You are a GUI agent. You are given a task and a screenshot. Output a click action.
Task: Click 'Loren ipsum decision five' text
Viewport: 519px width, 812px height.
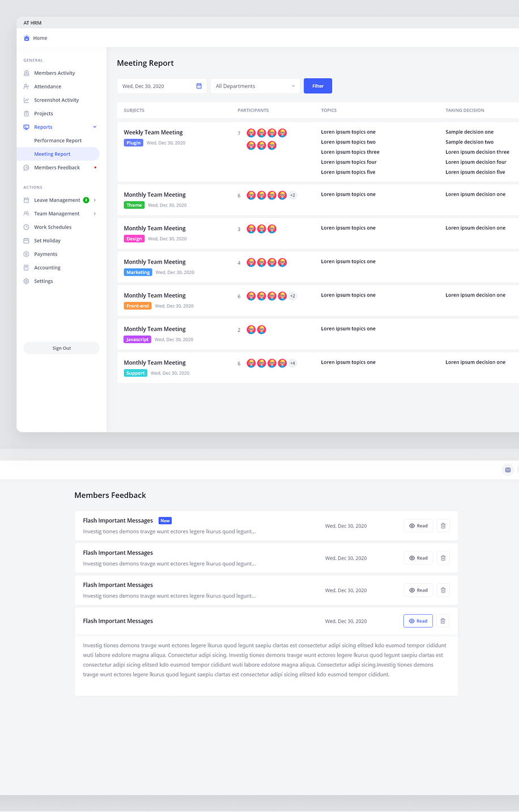tap(475, 172)
